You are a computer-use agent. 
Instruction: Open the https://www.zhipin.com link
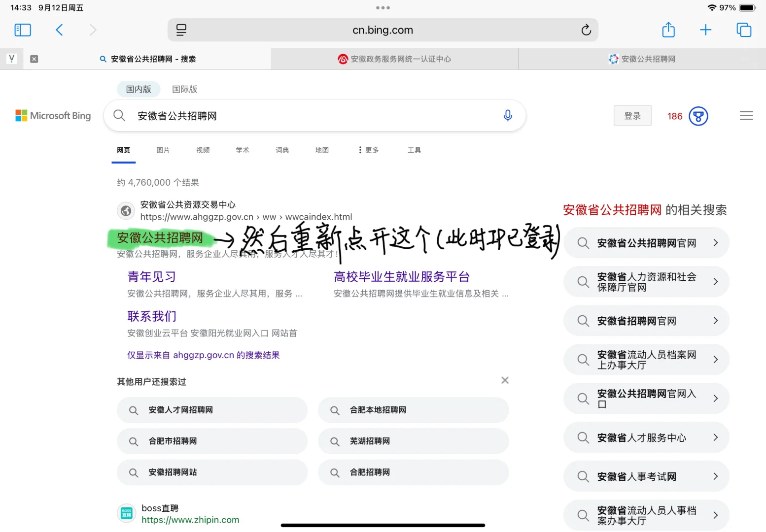190,520
